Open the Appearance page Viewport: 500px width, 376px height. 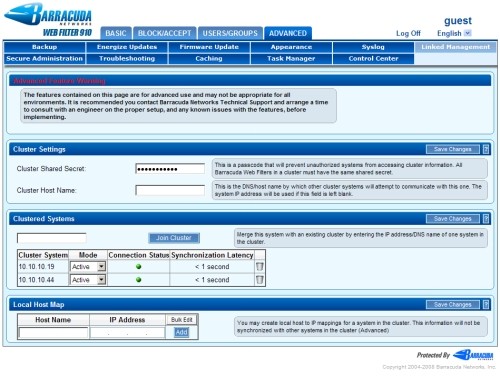pyautogui.click(x=291, y=47)
